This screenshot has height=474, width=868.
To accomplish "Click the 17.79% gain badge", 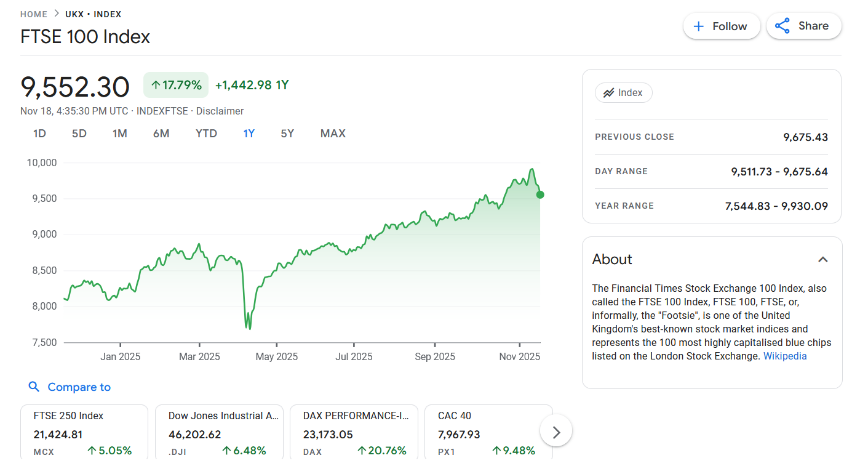I will [x=176, y=85].
